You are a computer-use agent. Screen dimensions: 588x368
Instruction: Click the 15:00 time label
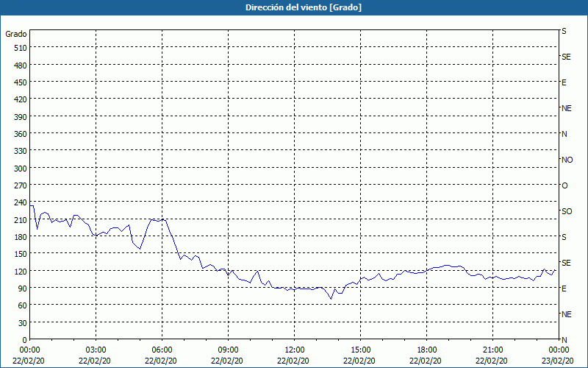point(360,350)
